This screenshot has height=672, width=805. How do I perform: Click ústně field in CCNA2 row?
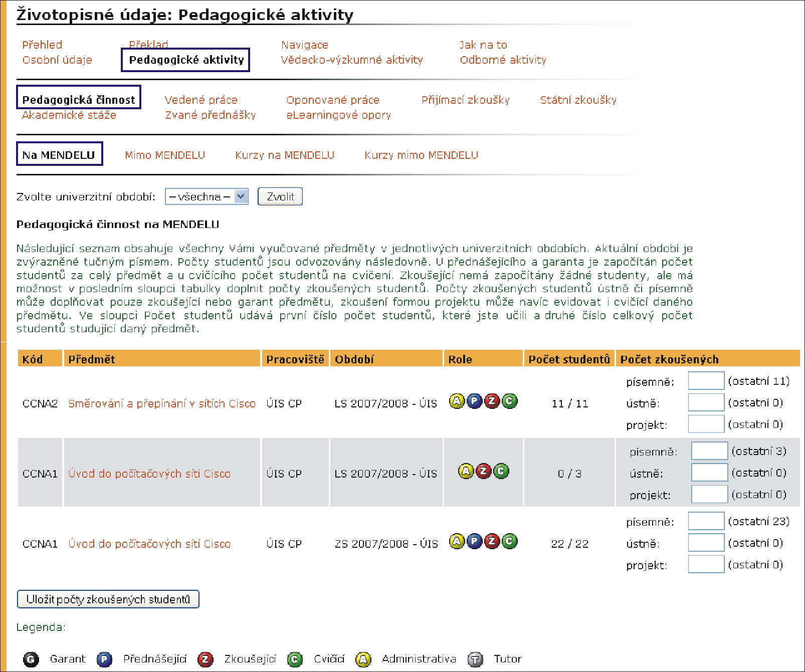click(706, 402)
